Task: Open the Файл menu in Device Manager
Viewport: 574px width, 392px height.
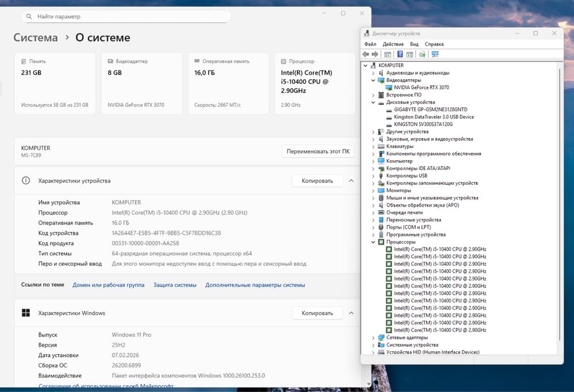Action: 370,44
